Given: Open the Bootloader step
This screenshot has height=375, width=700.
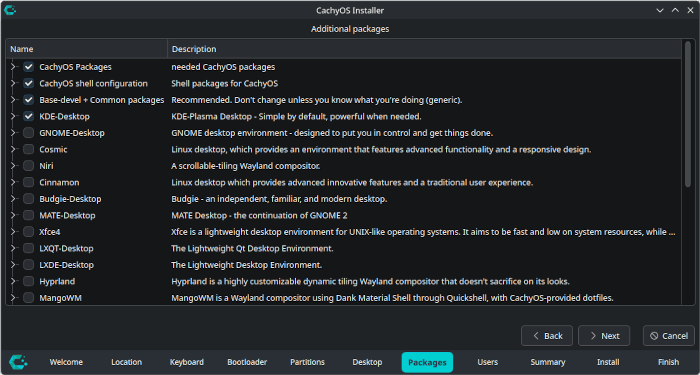Looking at the screenshot, I should click(247, 362).
